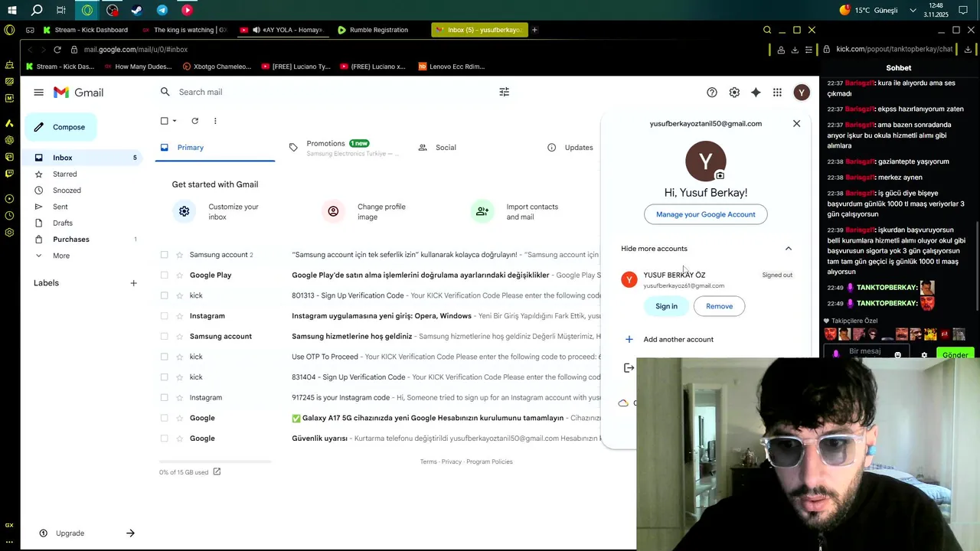Viewport: 980px width, 551px height.
Task: Open Stream - Kick Dashboard browser tab
Action: 90,30
